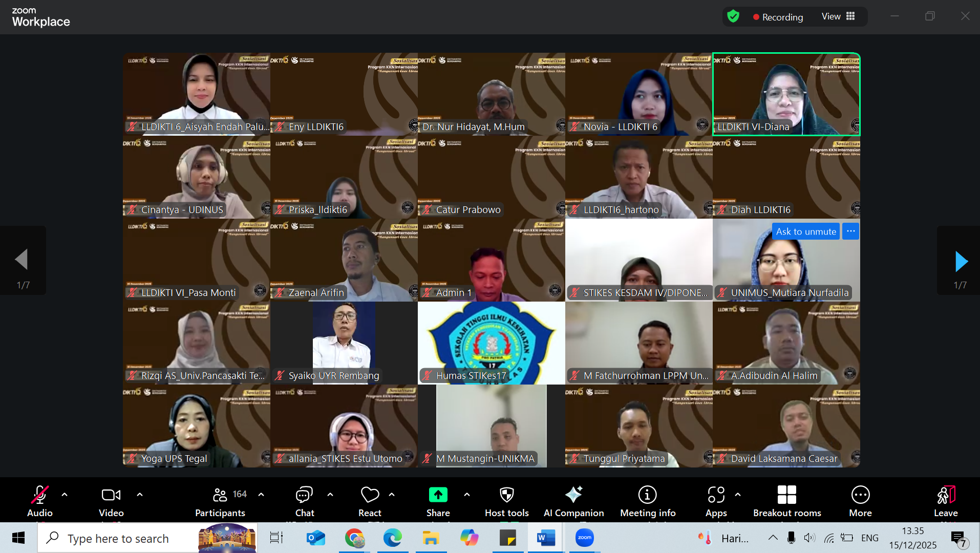Expand video options arrow beside Video

click(140, 495)
